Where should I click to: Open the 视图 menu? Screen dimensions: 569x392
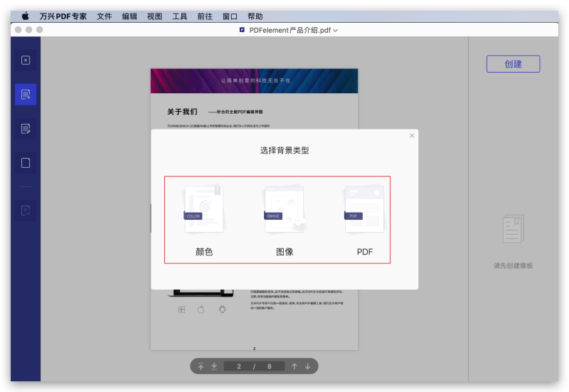(x=154, y=16)
